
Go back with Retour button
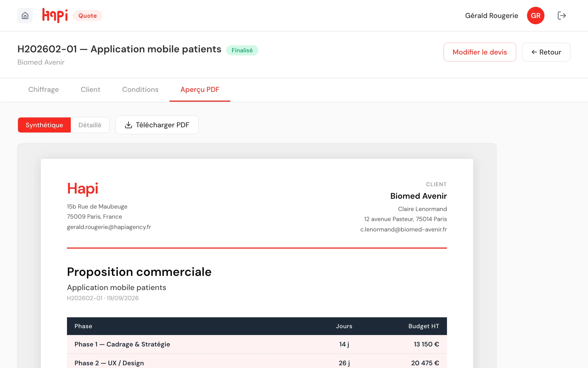[546, 52]
